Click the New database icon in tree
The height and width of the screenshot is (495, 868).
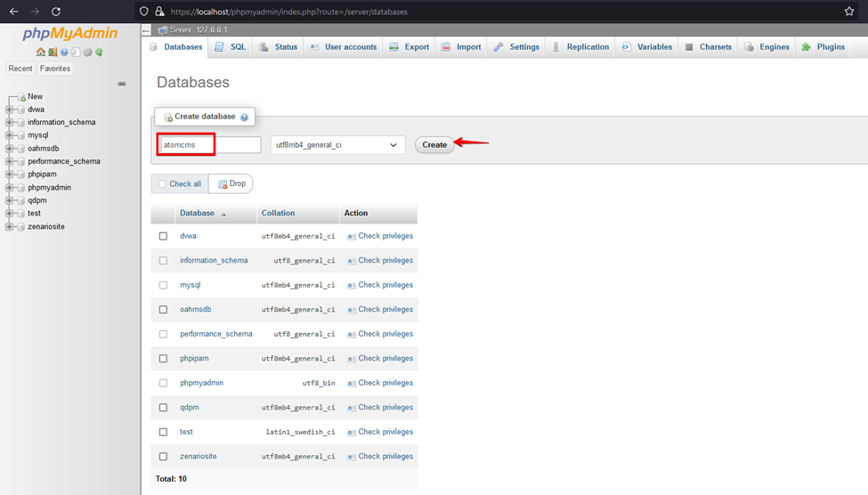(x=21, y=97)
